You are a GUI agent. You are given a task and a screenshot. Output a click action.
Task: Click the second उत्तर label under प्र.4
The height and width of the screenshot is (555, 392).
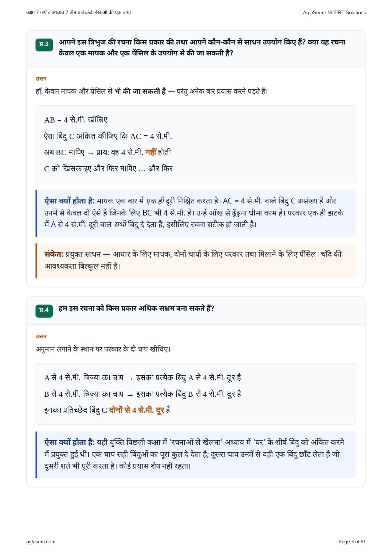tap(41, 337)
